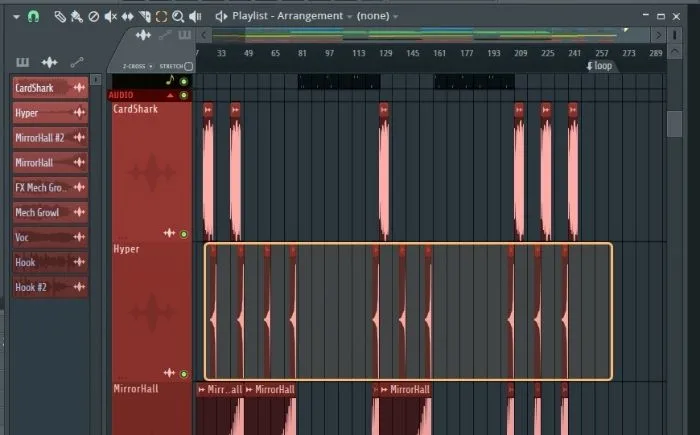This screenshot has width=700, height=435.
Task: Toggle mute LED on Hyper track
Action: pyautogui.click(x=183, y=374)
